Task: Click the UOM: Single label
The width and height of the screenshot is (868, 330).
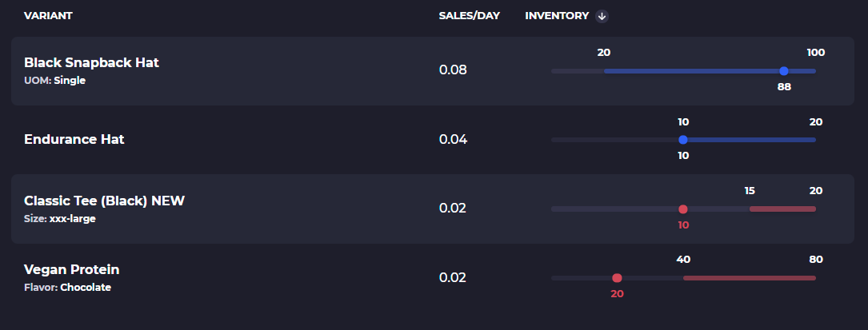Action: 54,81
